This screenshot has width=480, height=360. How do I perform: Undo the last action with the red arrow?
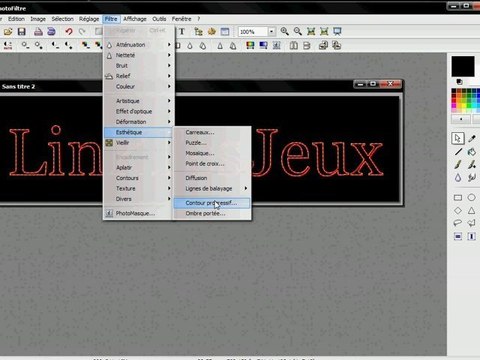point(69,32)
